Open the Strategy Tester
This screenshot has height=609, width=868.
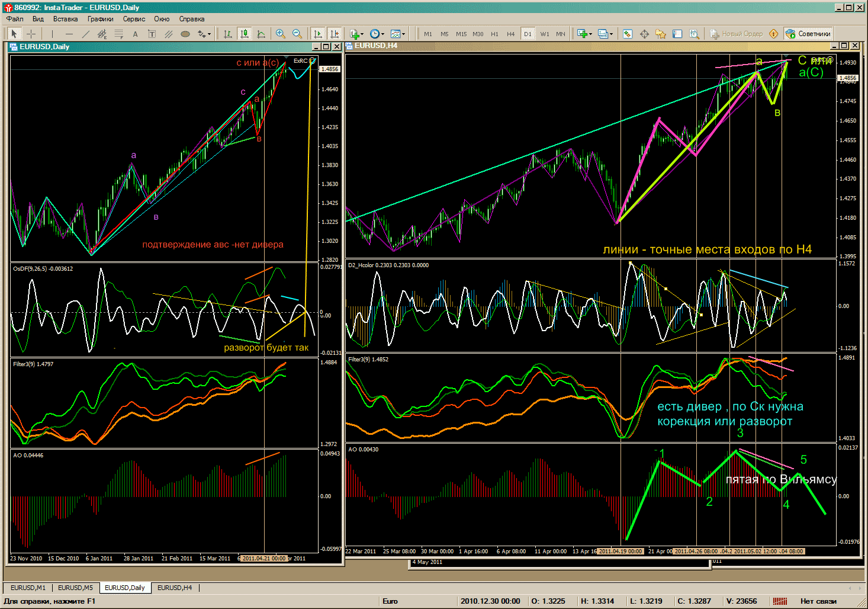(694, 34)
